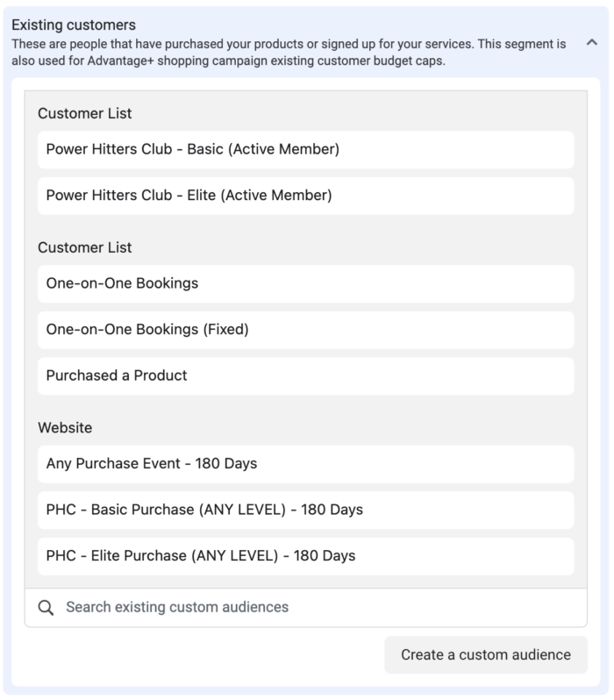This screenshot has width=614, height=700.
Task: Click the Existing customers heading
Action: tap(74, 25)
